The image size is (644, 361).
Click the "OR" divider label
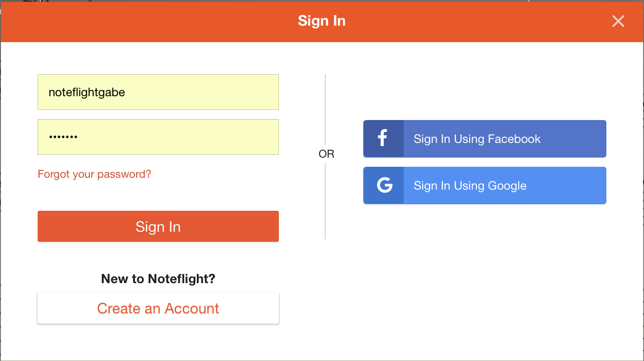[x=326, y=154]
